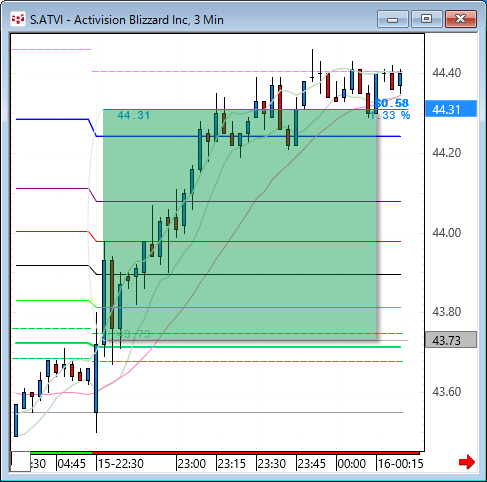Click the 0.58 measurement value label
The width and height of the screenshot is (487, 482).
[392, 103]
